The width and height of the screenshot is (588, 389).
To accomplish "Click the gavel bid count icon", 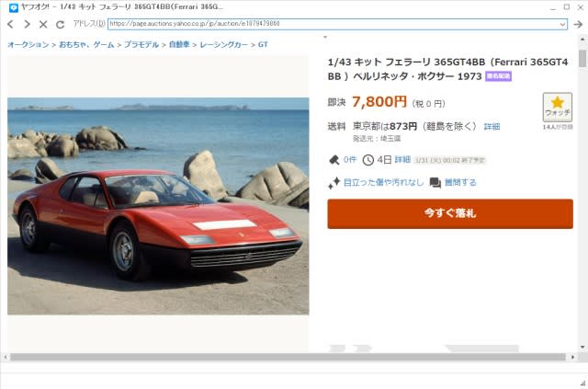I will (334, 160).
